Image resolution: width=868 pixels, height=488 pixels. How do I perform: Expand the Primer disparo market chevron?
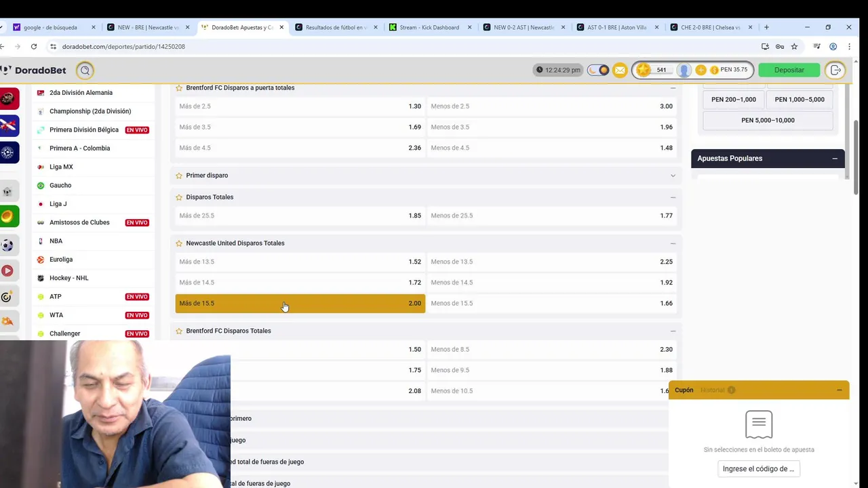673,176
